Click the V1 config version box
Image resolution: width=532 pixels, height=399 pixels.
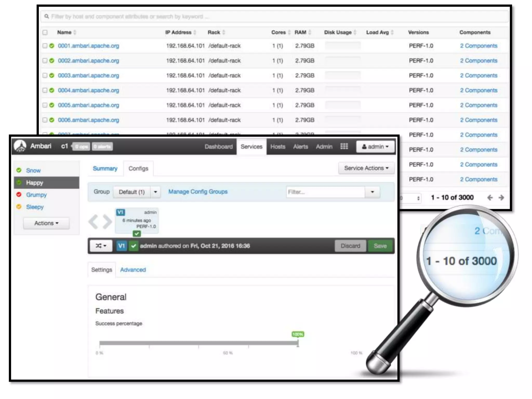point(137,220)
